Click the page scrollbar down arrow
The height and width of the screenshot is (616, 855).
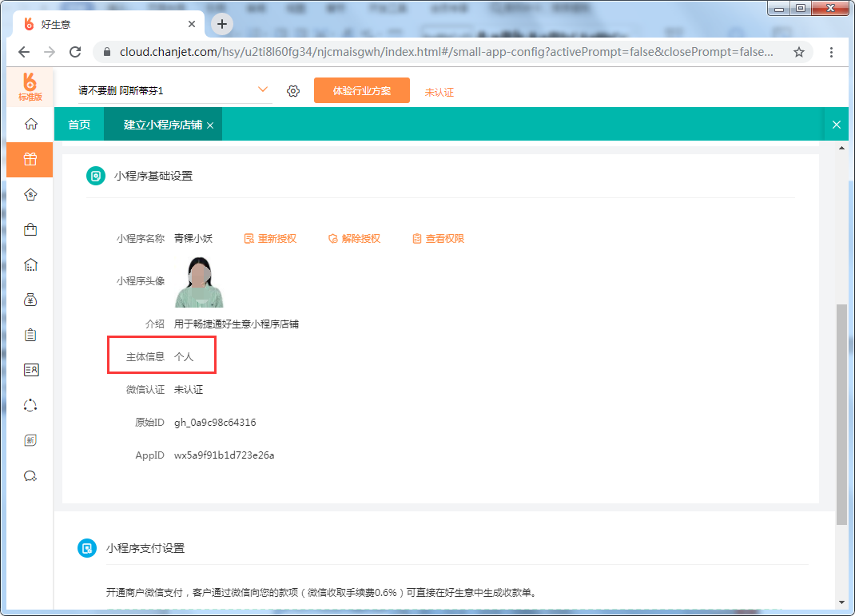(842, 602)
